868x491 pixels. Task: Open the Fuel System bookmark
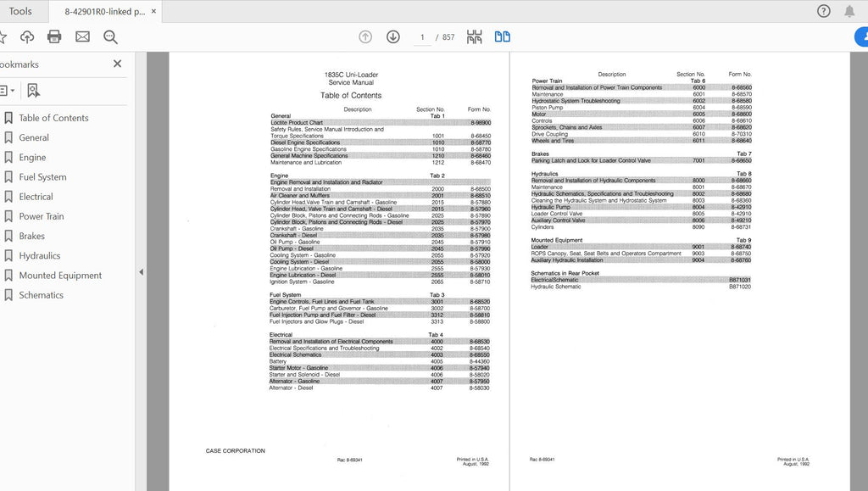click(x=42, y=177)
